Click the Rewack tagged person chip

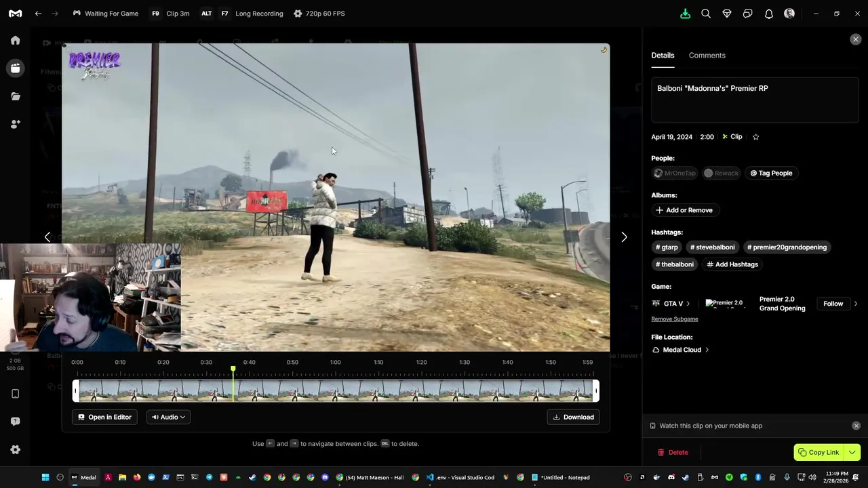(x=721, y=173)
